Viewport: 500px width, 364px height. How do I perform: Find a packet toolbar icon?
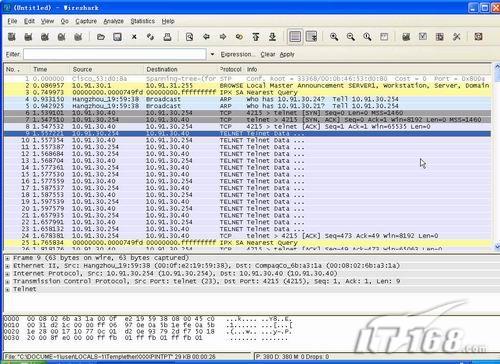(189, 37)
